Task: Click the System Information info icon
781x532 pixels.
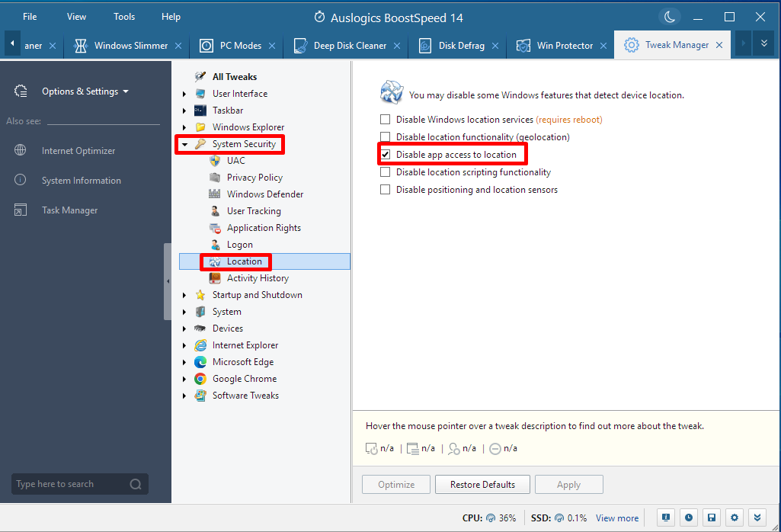Action: pyautogui.click(x=21, y=180)
